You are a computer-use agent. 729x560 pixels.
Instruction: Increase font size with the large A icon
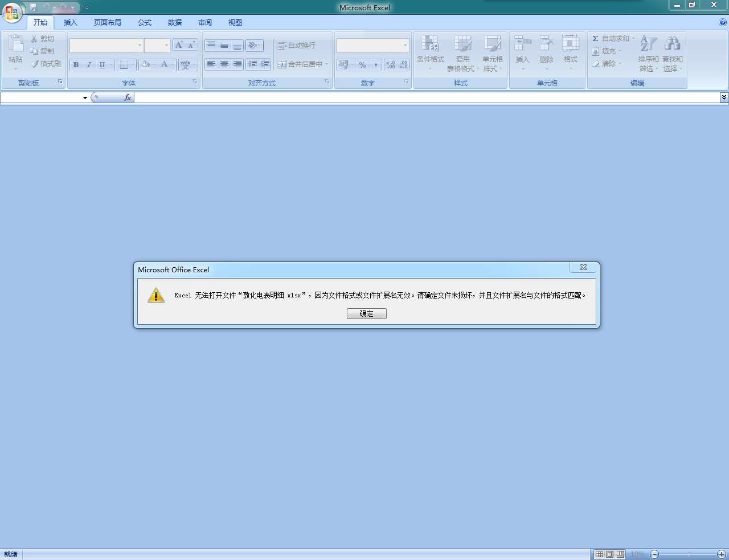[179, 45]
